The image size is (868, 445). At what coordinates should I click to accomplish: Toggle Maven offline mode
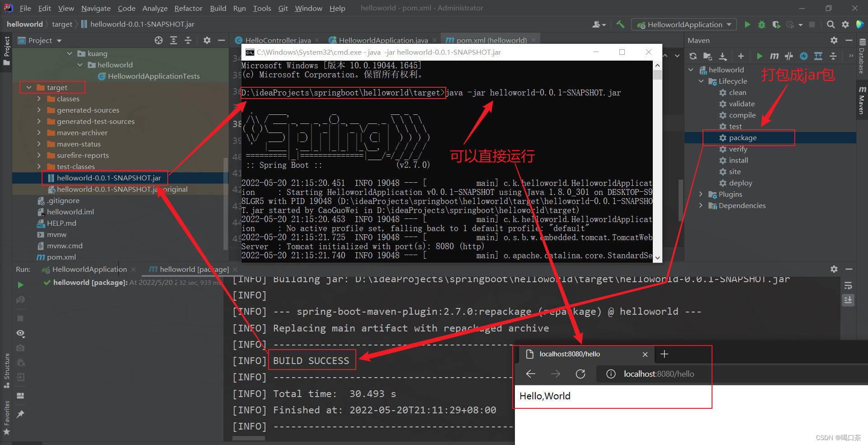(789, 56)
